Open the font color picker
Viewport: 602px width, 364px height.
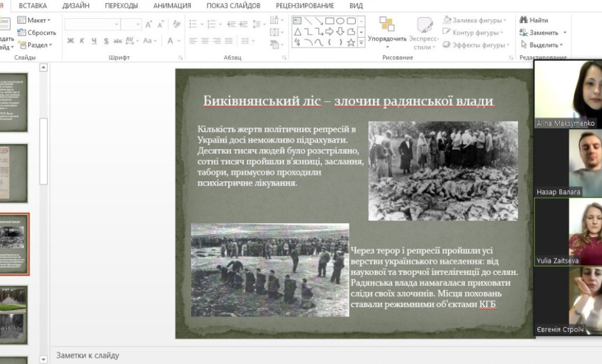tap(170, 41)
